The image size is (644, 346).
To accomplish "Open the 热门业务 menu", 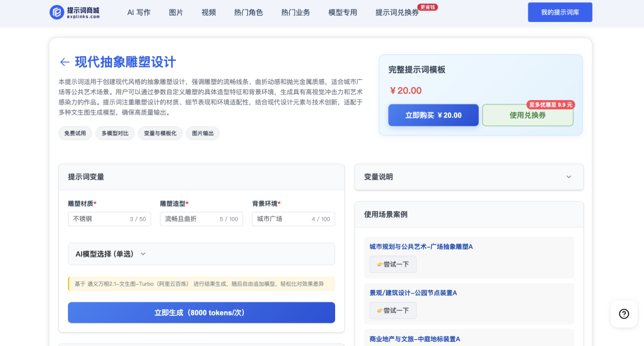I will coord(296,13).
